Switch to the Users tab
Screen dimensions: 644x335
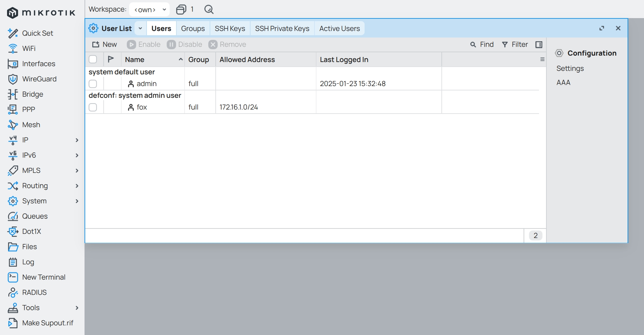[161, 28]
